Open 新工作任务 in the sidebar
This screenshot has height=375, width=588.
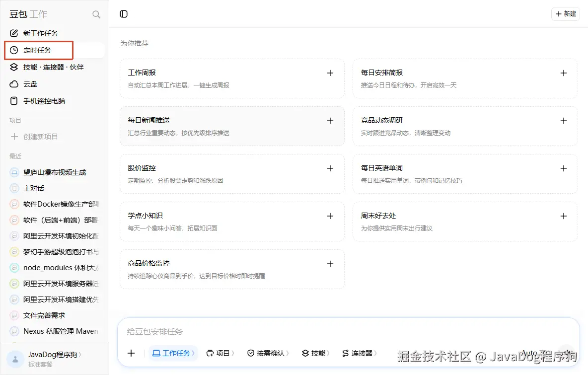click(x=54, y=33)
